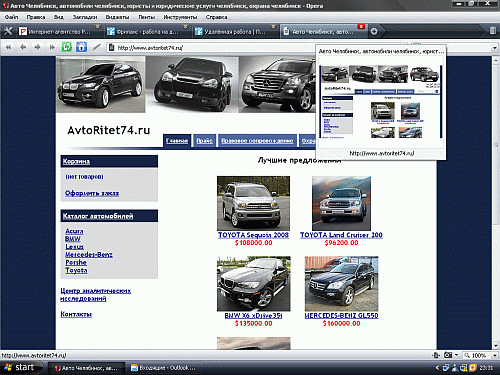This screenshot has width=500, height=375.
Task: Open Центр аналитических исследований link
Action: pyautogui.click(x=96, y=295)
